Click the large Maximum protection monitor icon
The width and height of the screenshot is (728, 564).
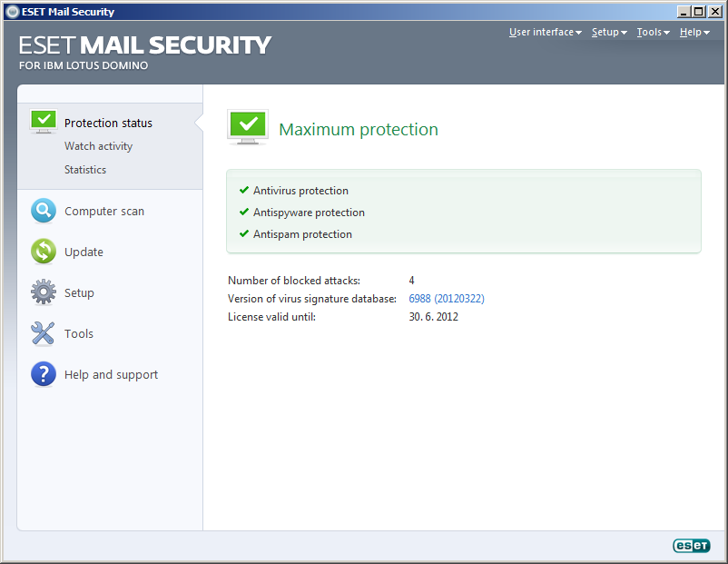[248, 127]
